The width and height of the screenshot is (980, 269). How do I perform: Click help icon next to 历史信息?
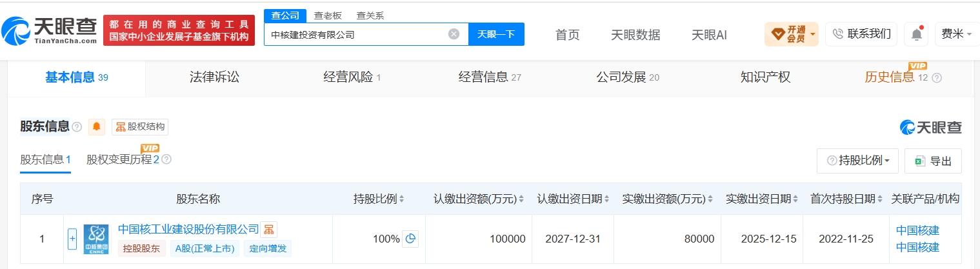[x=937, y=78]
